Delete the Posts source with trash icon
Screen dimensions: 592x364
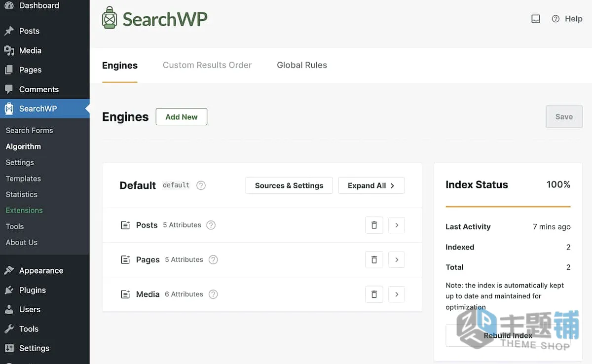374,225
